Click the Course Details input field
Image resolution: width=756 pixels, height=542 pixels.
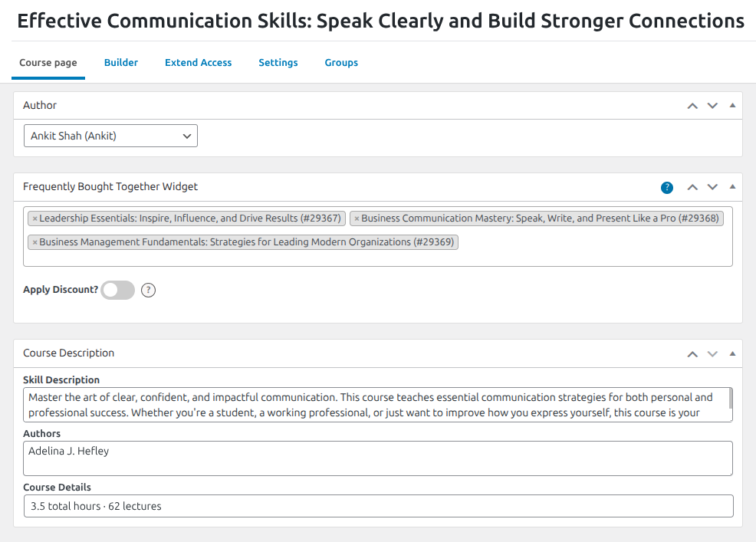[x=378, y=506]
